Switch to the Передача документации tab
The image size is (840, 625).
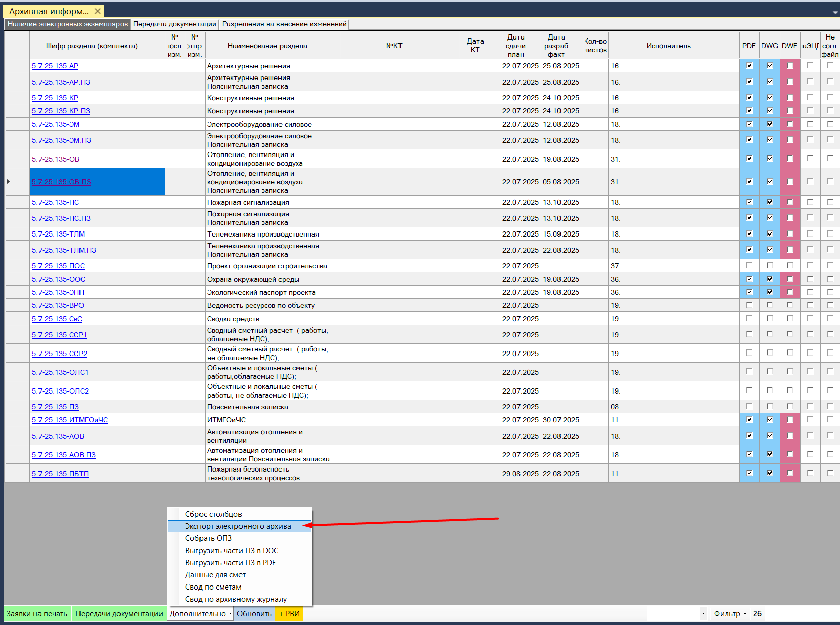click(x=175, y=24)
